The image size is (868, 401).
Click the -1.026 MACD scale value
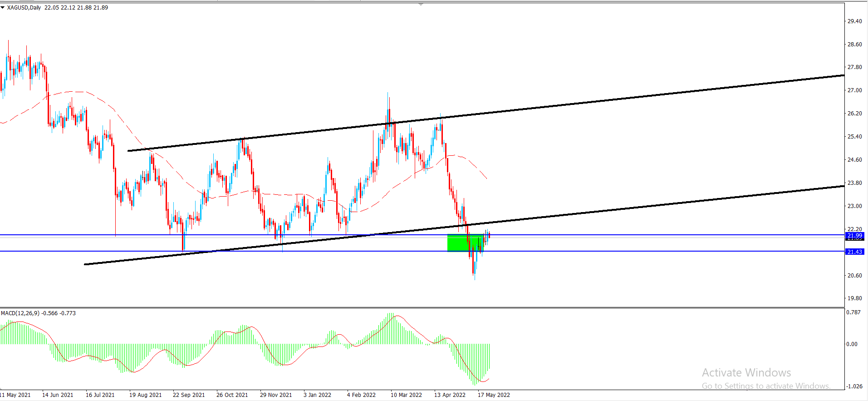pyautogui.click(x=854, y=386)
